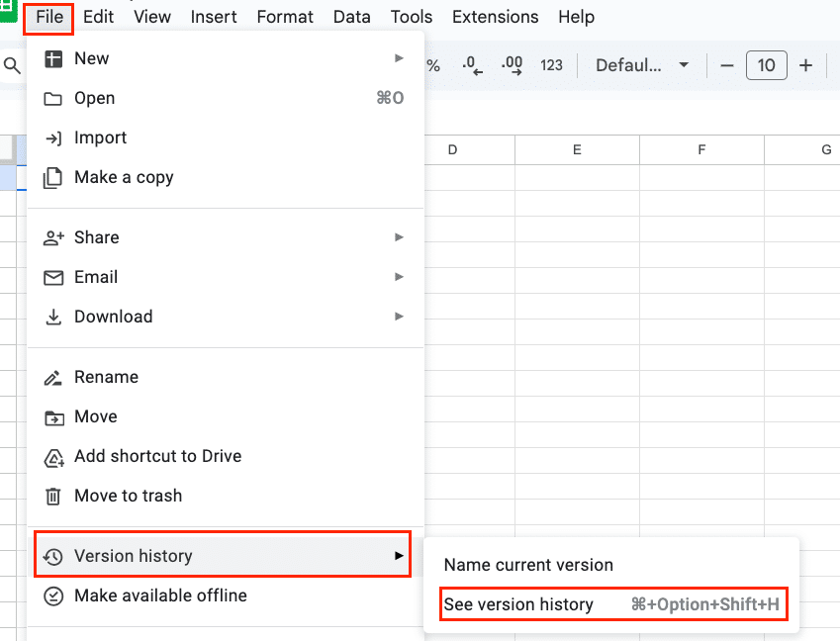This screenshot has height=641, width=840.
Task: Expand the Default font dropdown
Action: 642,65
